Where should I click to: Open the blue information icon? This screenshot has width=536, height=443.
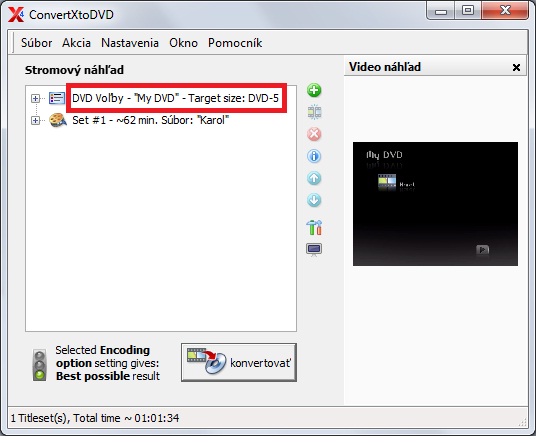click(314, 156)
